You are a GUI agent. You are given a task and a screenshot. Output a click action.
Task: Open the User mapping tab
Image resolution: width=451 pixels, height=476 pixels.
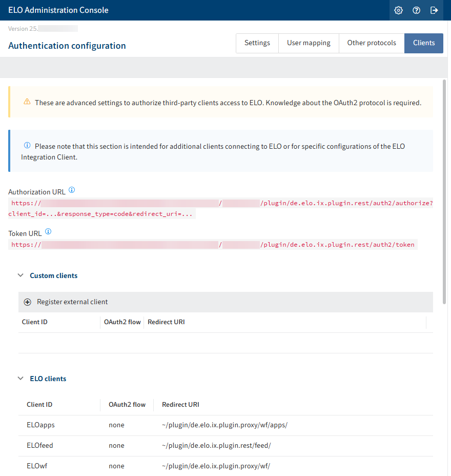(x=309, y=43)
